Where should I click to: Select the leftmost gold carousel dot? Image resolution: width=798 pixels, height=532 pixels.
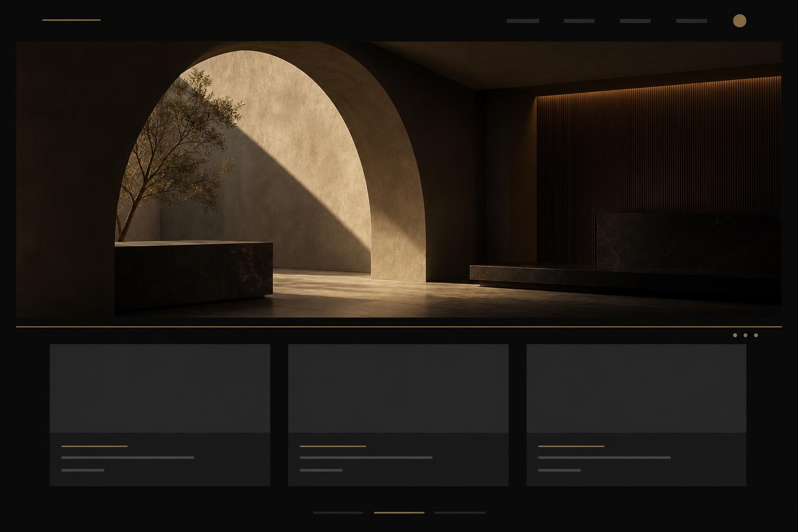click(735, 335)
